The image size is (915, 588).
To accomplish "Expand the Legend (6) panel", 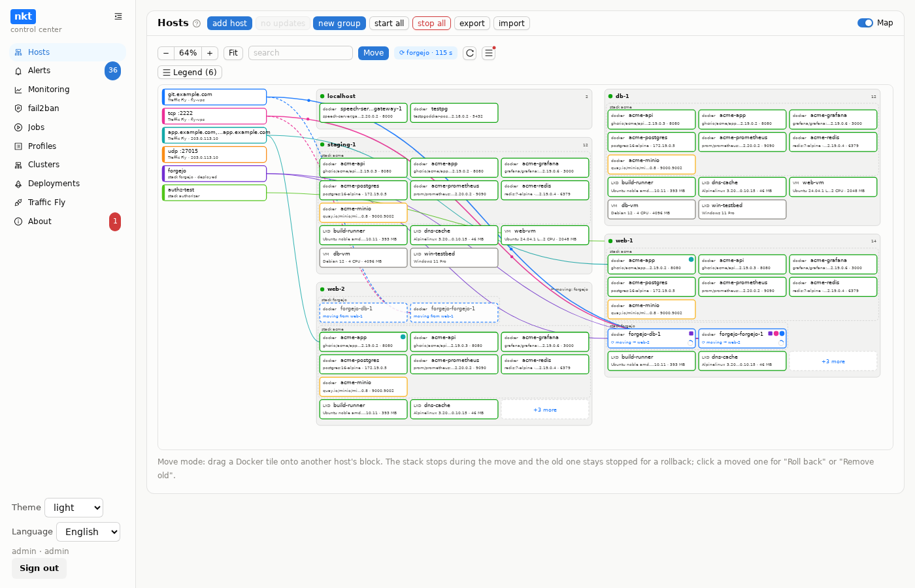I will point(190,73).
